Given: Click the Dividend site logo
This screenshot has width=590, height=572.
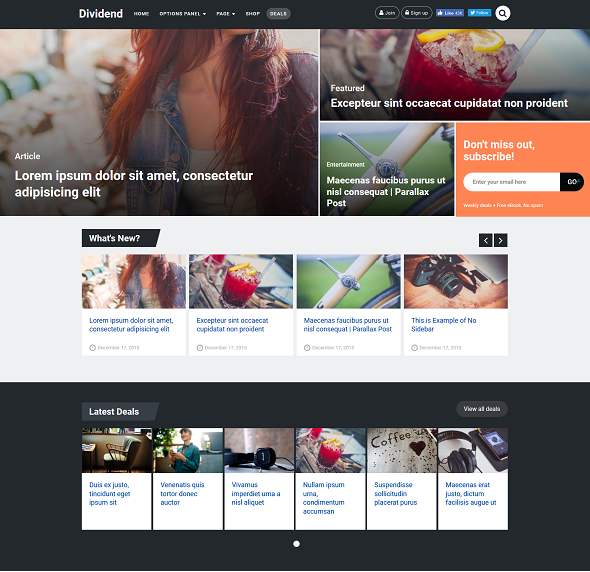Looking at the screenshot, I should coord(100,14).
